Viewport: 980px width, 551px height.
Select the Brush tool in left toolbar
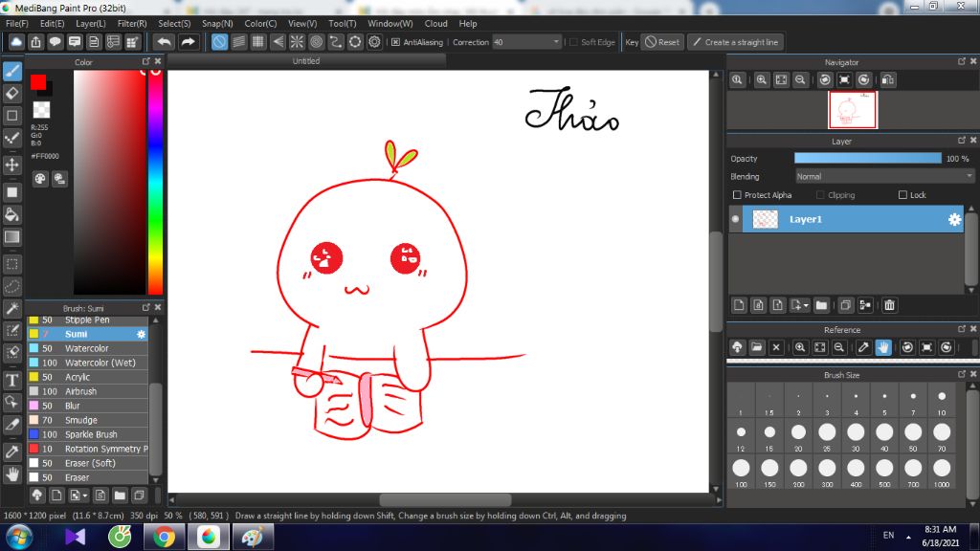pos(12,71)
